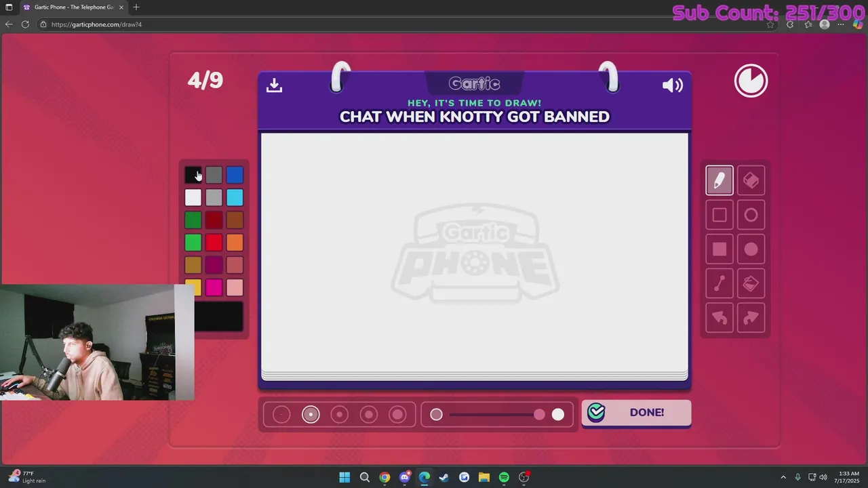Open Steam from the taskbar
This screenshot has height=488, width=868.
click(x=444, y=477)
